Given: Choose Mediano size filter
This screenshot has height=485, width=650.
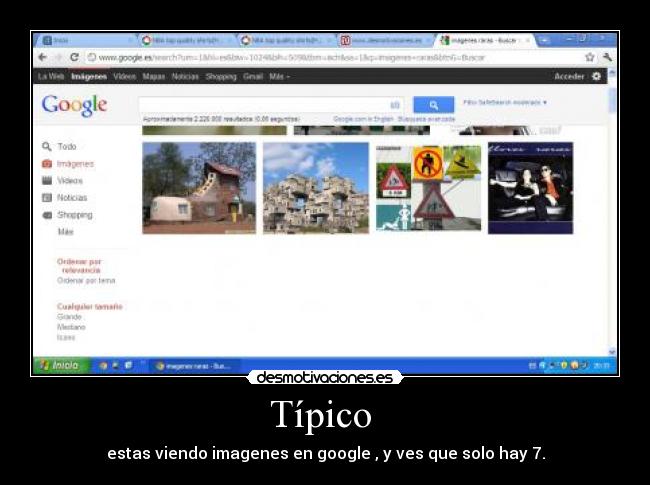Looking at the screenshot, I should [71, 327].
